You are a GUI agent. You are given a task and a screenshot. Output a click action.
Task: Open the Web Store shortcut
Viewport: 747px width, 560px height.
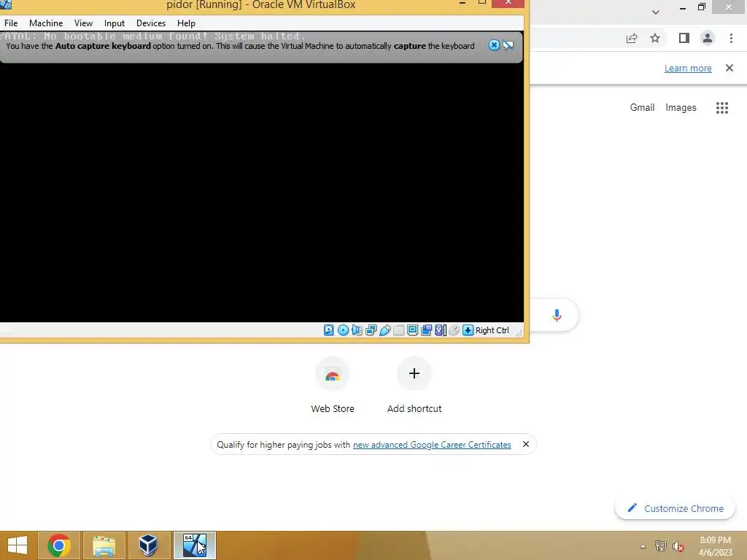click(333, 385)
